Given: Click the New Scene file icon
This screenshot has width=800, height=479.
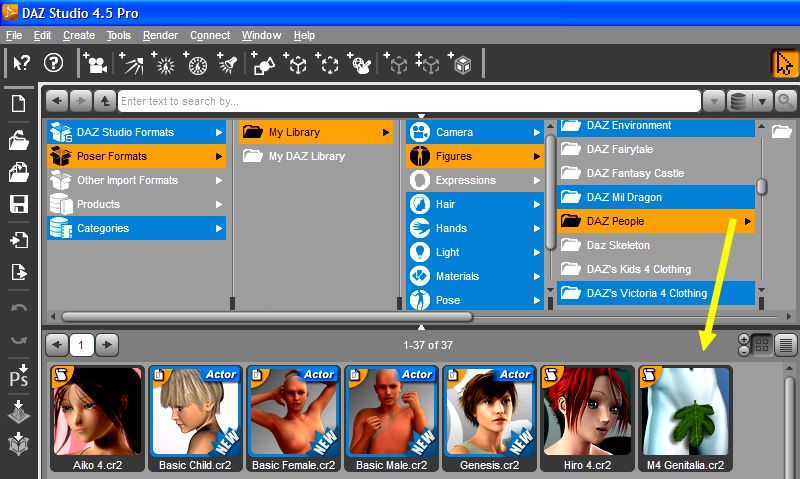Looking at the screenshot, I should (19, 104).
